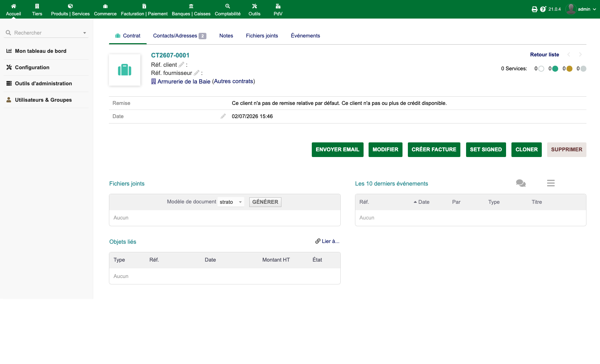Click the version number 21.0.4
The height and width of the screenshot is (364, 600).
(x=555, y=9)
